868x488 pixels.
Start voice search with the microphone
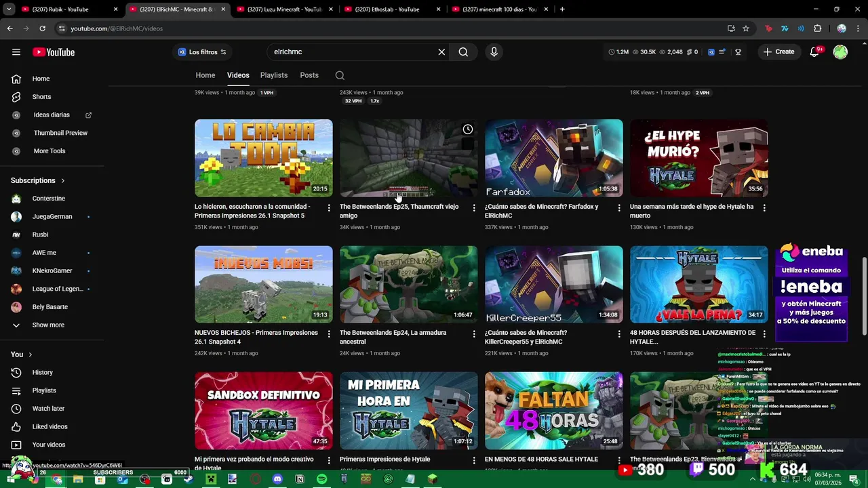click(494, 52)
